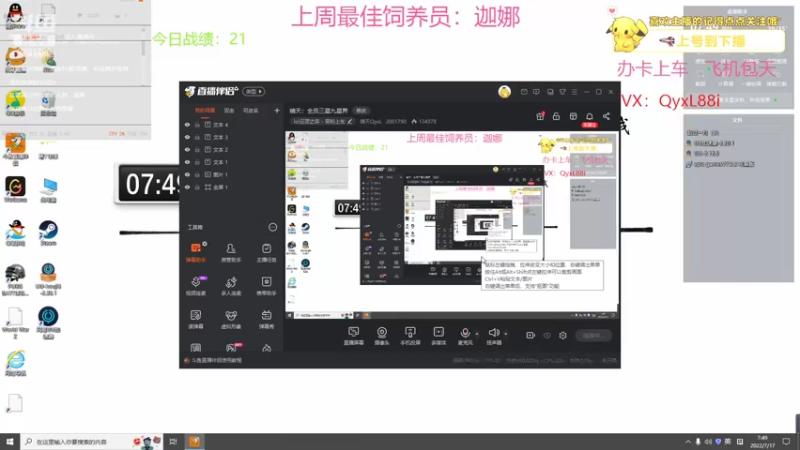Click the share icon above preview
Image resolution: width=800 pixels, height=450 pixels.
pyautogui.click(x=606, y=116)
